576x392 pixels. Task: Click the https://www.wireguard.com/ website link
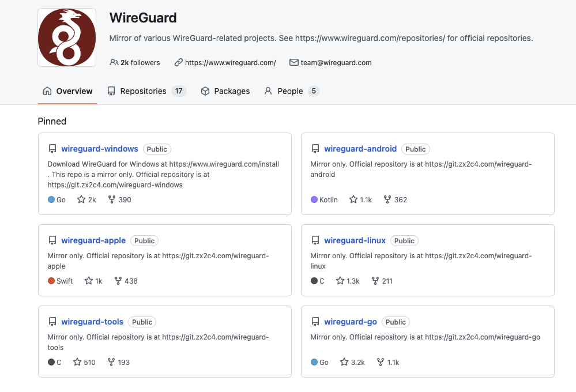tap(230, 62)
